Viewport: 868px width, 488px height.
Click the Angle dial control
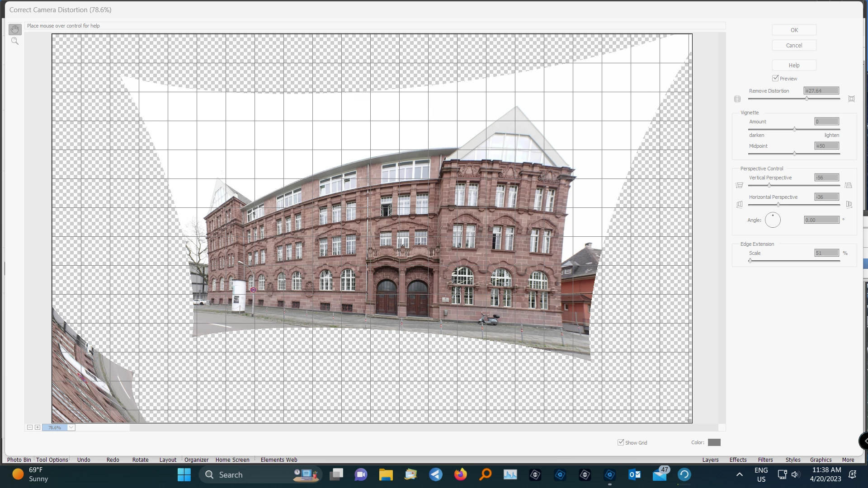[x=773, y=220]
